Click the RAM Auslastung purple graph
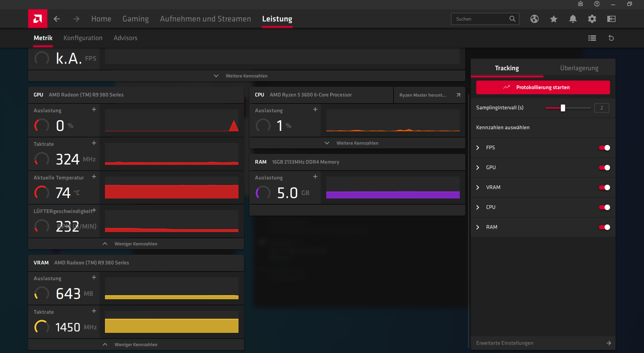The width and height of the screenshot is (644, 353). [393, 187]
